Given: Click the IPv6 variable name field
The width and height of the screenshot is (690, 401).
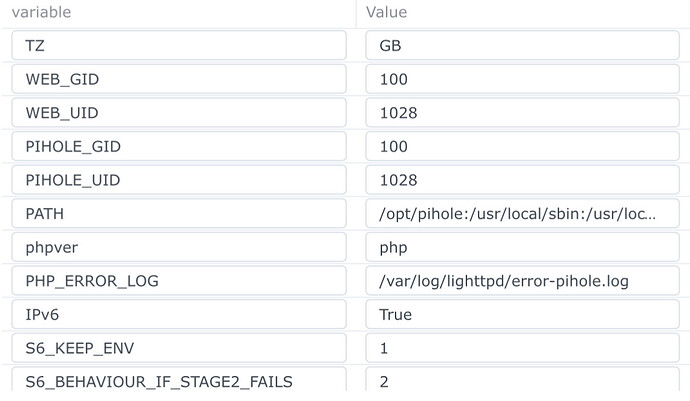Looking at the screenshot, I should [x=179, y=314].
